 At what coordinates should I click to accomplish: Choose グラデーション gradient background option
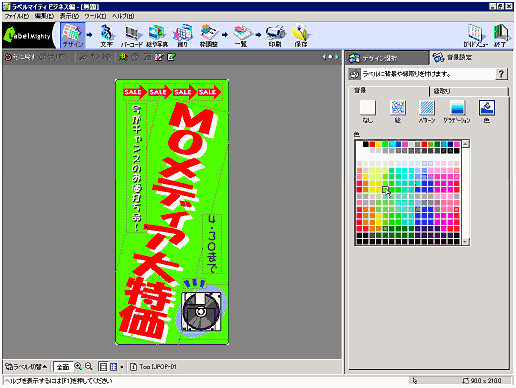coord(456,112)
